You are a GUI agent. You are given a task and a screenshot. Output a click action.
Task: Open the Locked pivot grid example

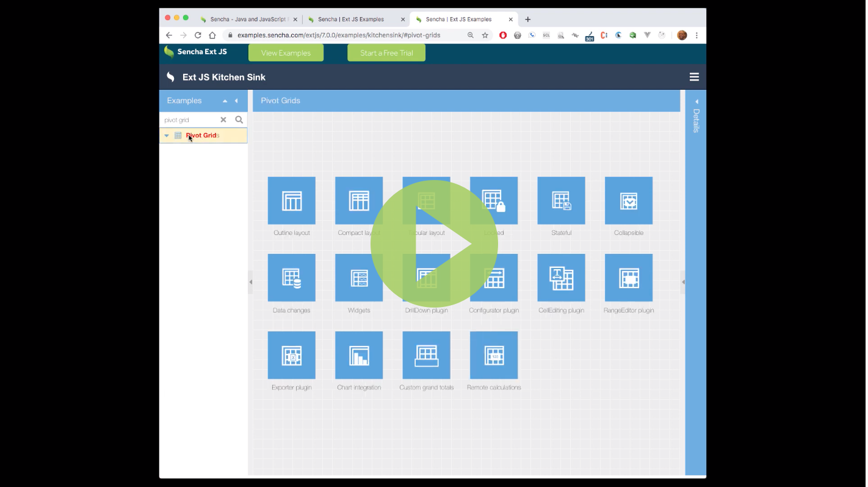pos(494,201)
